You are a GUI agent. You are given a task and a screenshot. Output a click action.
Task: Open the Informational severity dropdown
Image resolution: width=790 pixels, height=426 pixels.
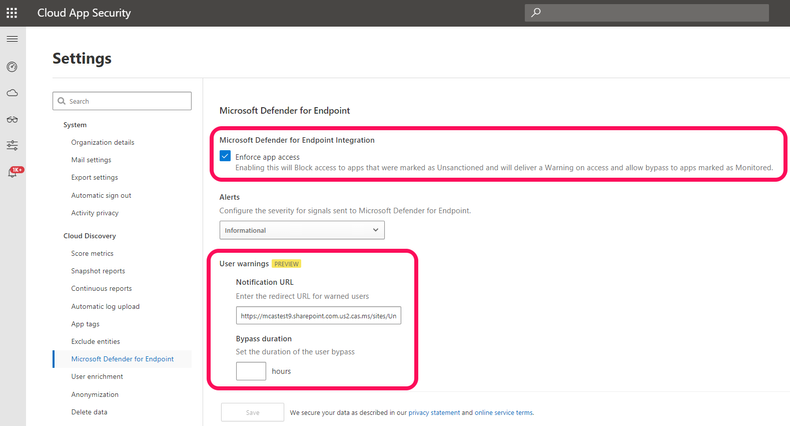tap(302, 230)
